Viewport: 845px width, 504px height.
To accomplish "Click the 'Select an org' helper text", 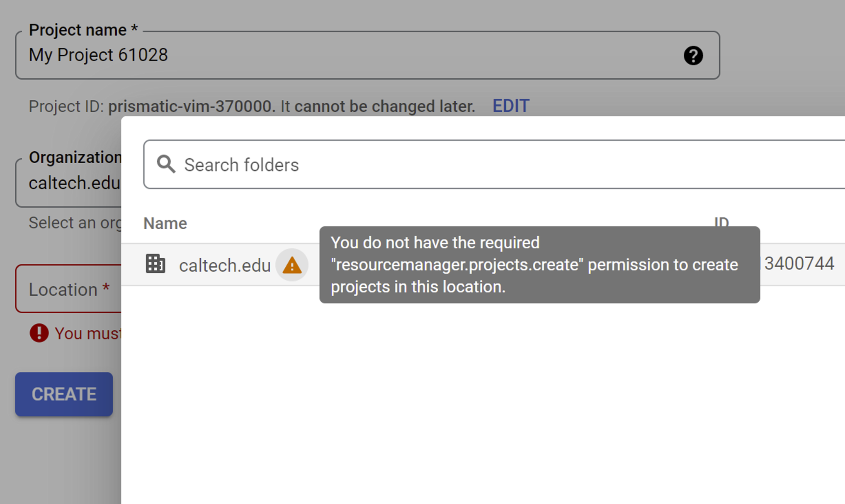I will pyautogui.click(x=75, y=223).
